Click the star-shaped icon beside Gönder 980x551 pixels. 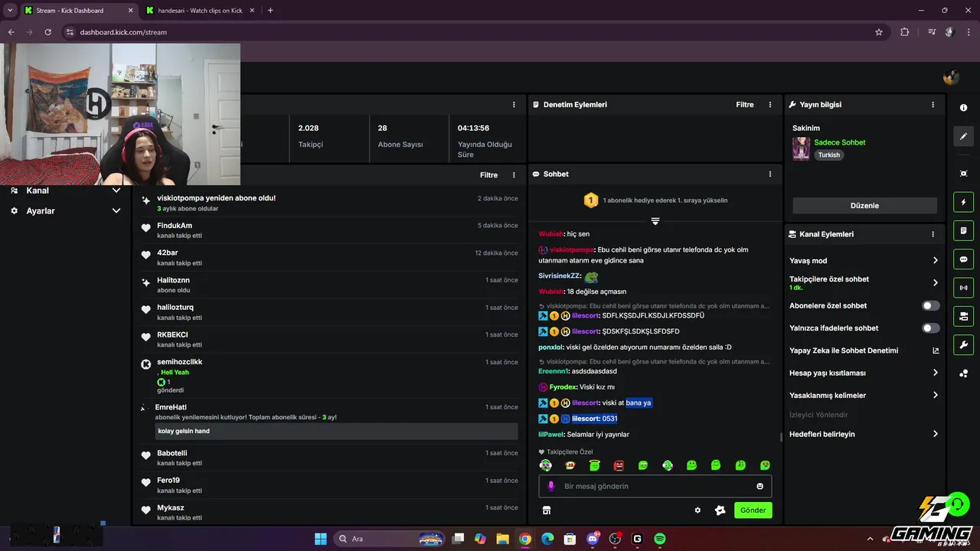[720, 510]
